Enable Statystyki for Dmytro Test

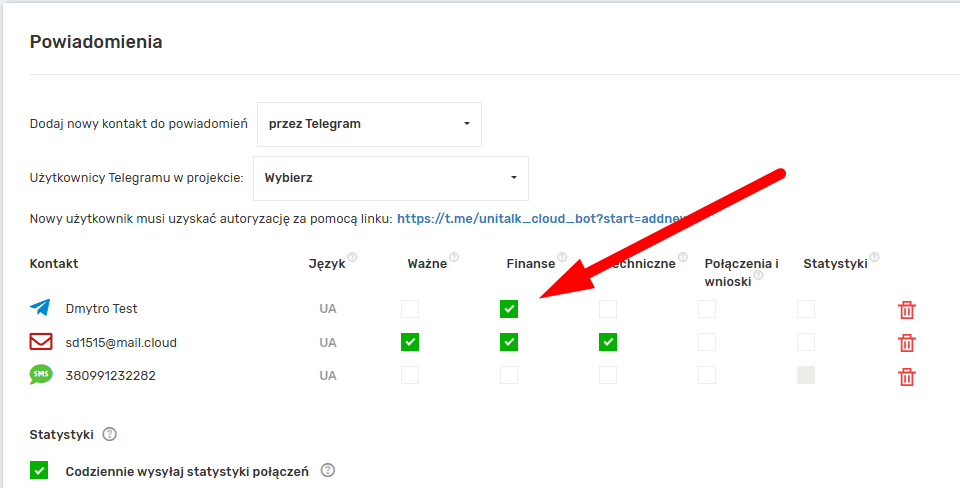806,309
